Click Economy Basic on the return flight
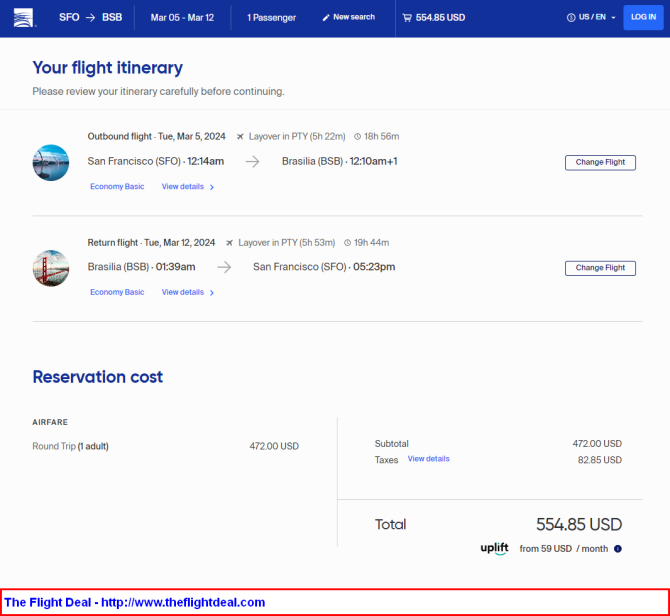Screen dimensions: 670x616 coord(117,292)
